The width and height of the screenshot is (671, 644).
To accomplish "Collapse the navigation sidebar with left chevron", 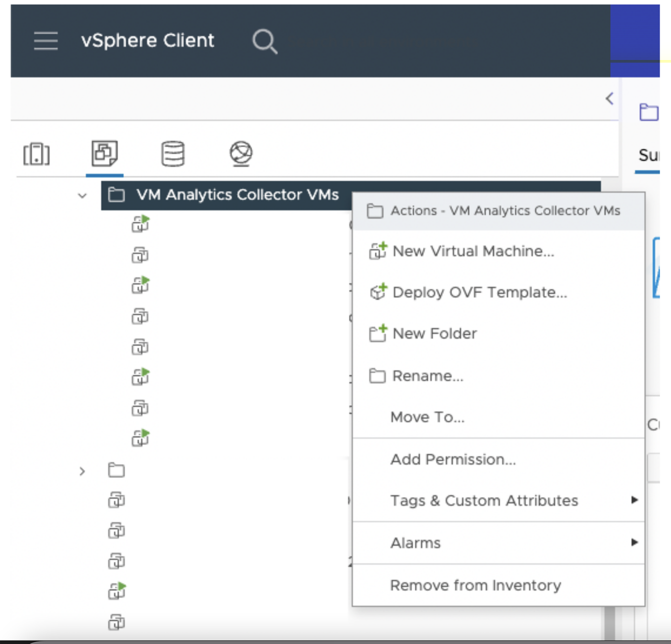I will click(609, 99).
